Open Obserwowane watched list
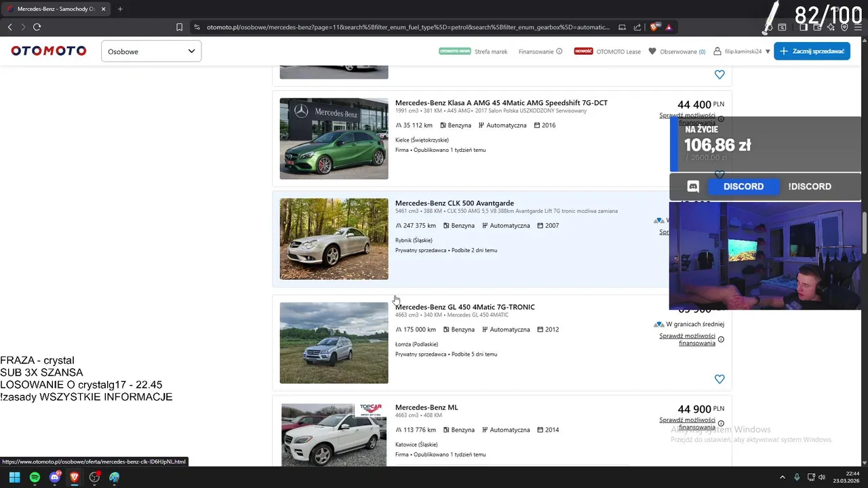Image resolution: width=868 pixels, height=488 pixels. [x=677, y=52]
